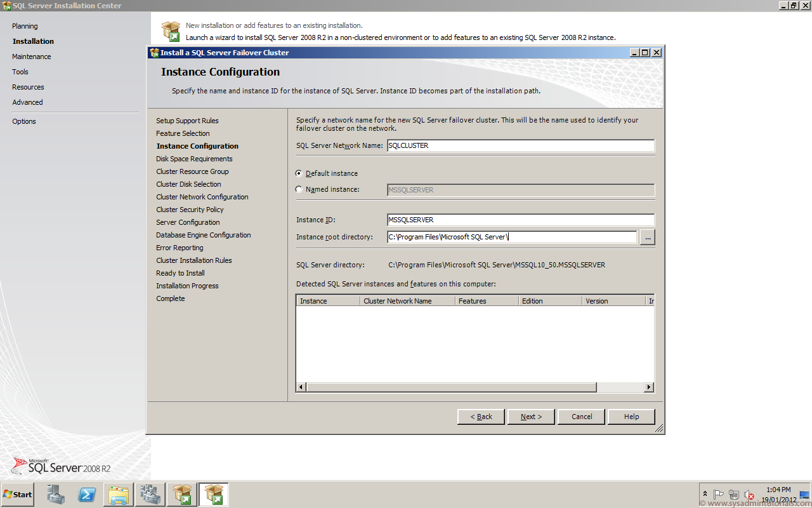Select the Setup Support Rules step
812x508 pixels.
(187, 121)
